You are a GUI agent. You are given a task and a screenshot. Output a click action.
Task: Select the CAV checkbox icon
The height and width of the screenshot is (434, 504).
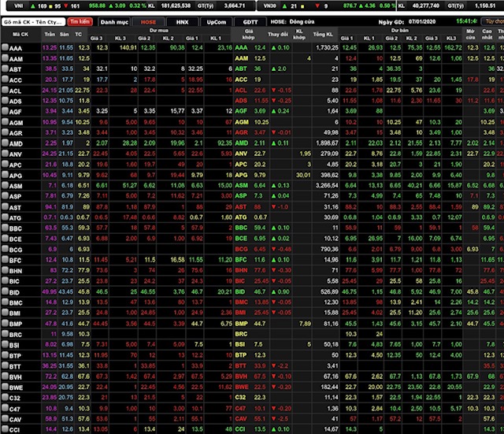pos(5,419)
